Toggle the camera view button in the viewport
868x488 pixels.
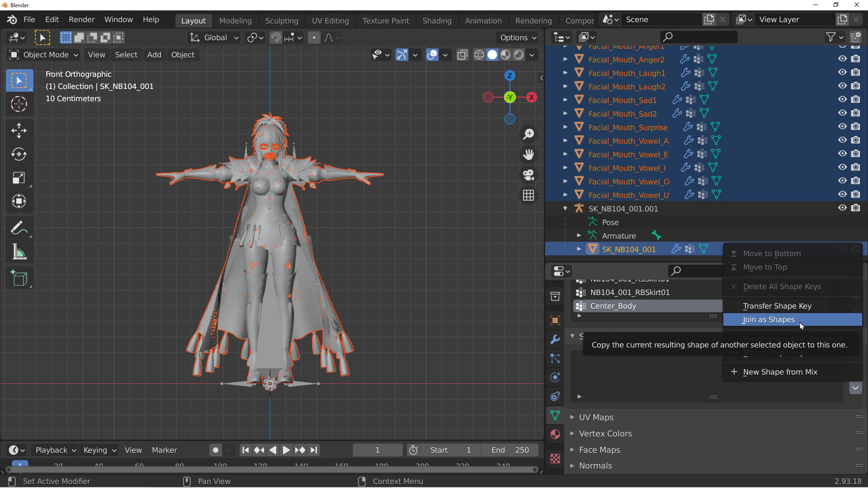528,175
